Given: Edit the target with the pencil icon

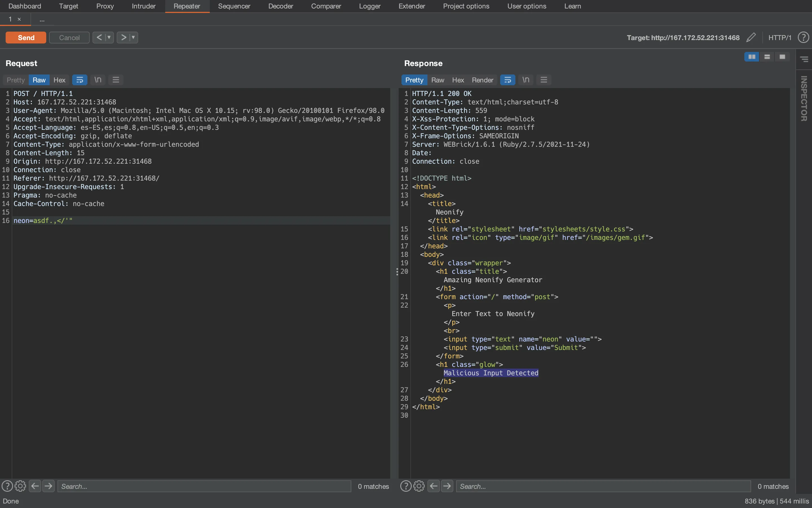Looking at the screenshot, I should [751, 37].
